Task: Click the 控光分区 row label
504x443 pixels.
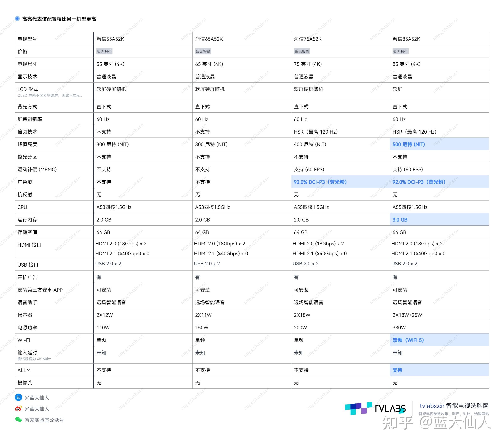Action: pyautogui.click(x=27, y=157)
